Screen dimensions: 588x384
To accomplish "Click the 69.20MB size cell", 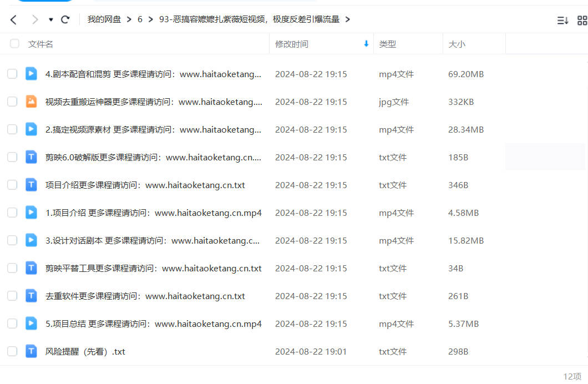I will 466,74.
